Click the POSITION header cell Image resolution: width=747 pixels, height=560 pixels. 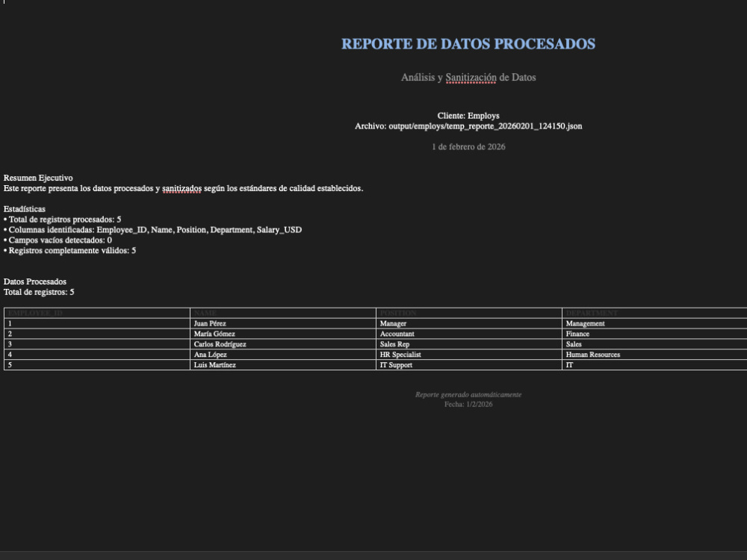pyautogui.click(x=469, y=313)
